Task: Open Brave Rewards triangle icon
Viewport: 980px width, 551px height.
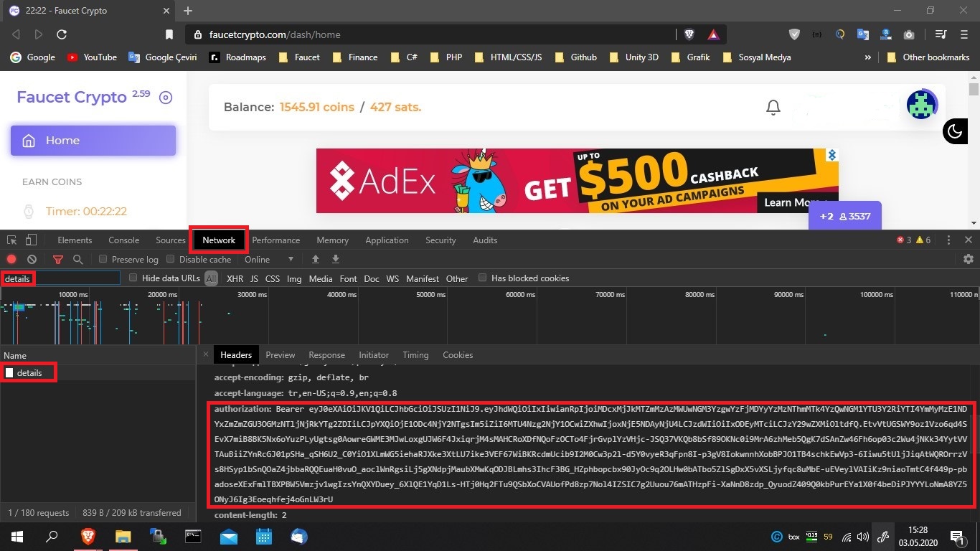Action: click(713, 34)
